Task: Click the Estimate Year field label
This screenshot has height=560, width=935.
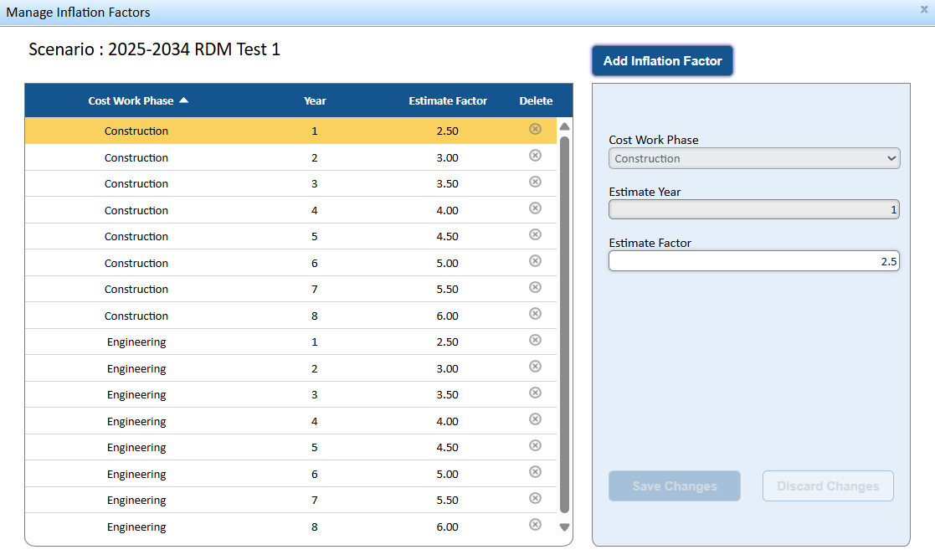Action: [x=645, y=192]
